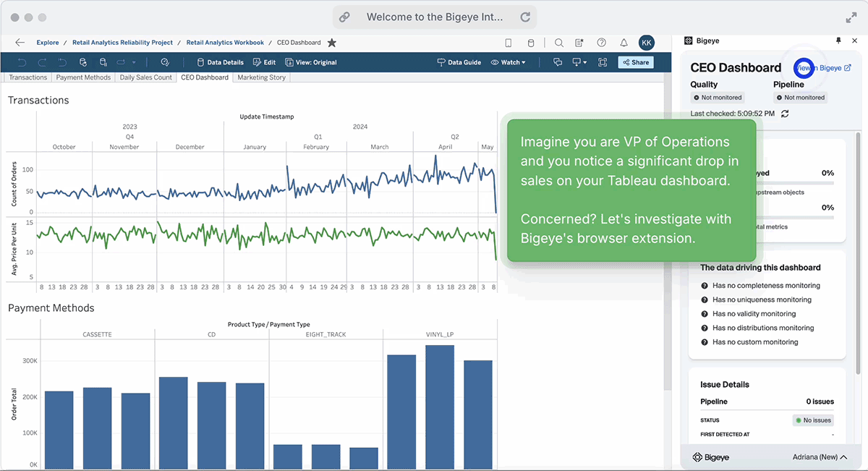
Task: Open the Download dropdown in toolbar
Action: click(579, 62)
